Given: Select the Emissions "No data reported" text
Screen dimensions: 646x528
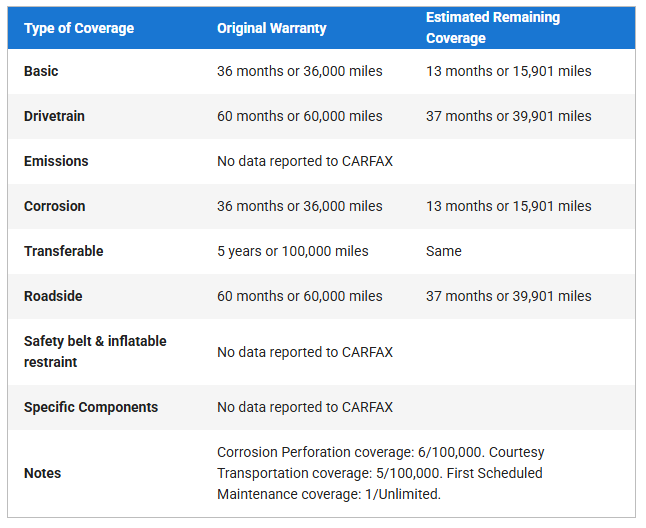Looking at the screenshot, I should (x=304, y=161).
